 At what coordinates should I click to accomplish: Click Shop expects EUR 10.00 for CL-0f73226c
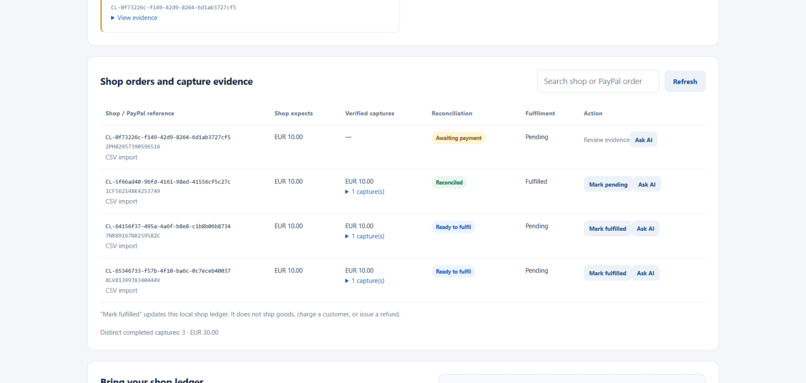[x=288, y=137]
